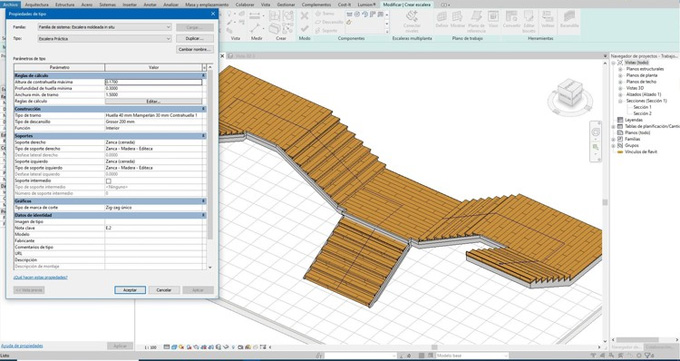Screen dimensions: 680x361
Task: Click the Cancelar button in dialog
Action: pos(164,290)
